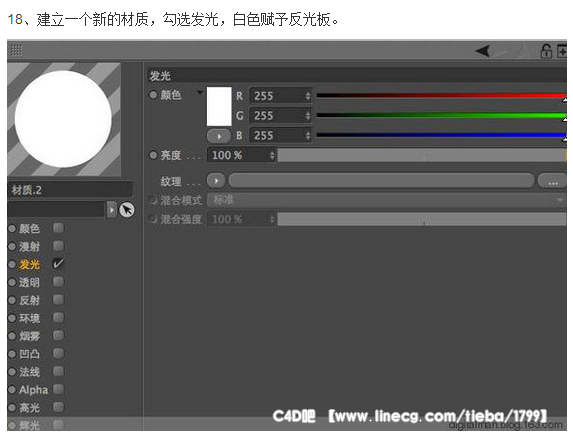Click the white sphere material preview
573x433 pixels.
pyautogui.click(x=63, y=119)
